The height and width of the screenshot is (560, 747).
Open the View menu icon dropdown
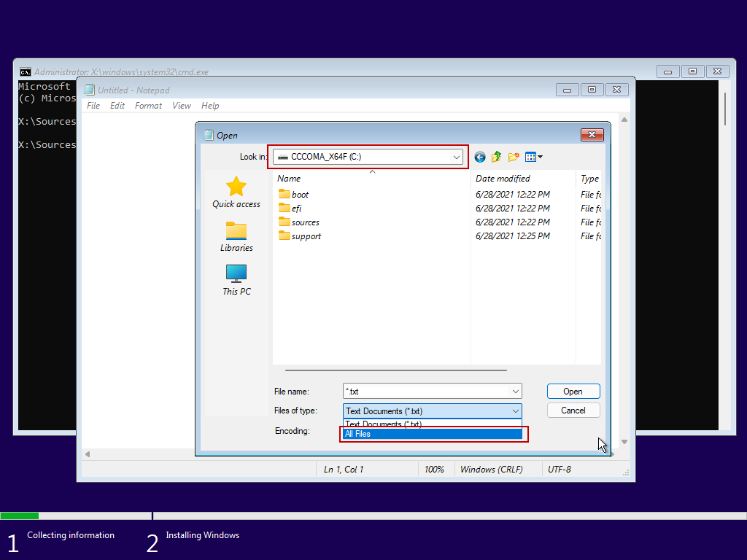click(533, 157)
